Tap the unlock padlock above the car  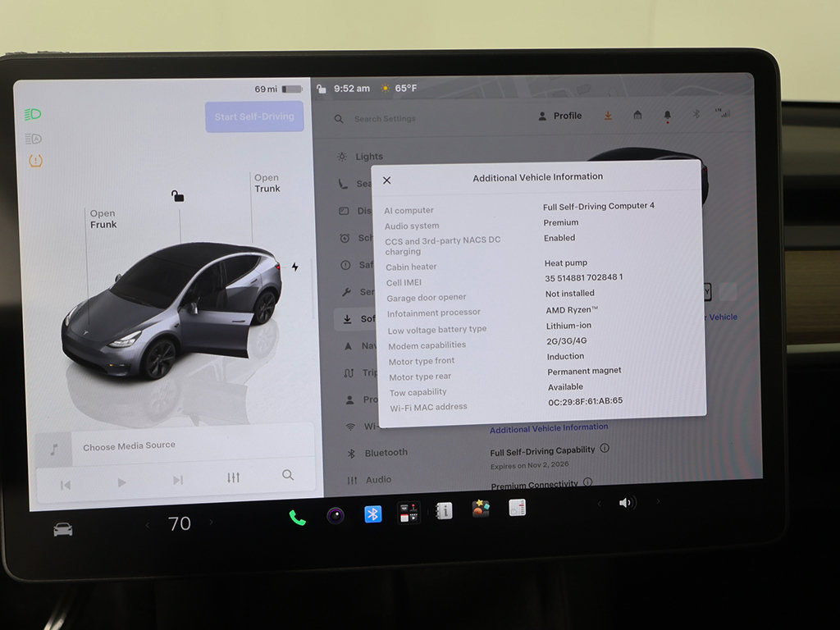[x=177, y=196]
